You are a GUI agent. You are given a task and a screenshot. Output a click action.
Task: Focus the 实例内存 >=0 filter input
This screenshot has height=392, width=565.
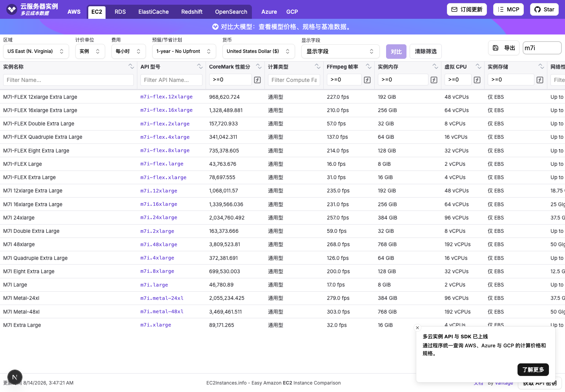(403, 80)
